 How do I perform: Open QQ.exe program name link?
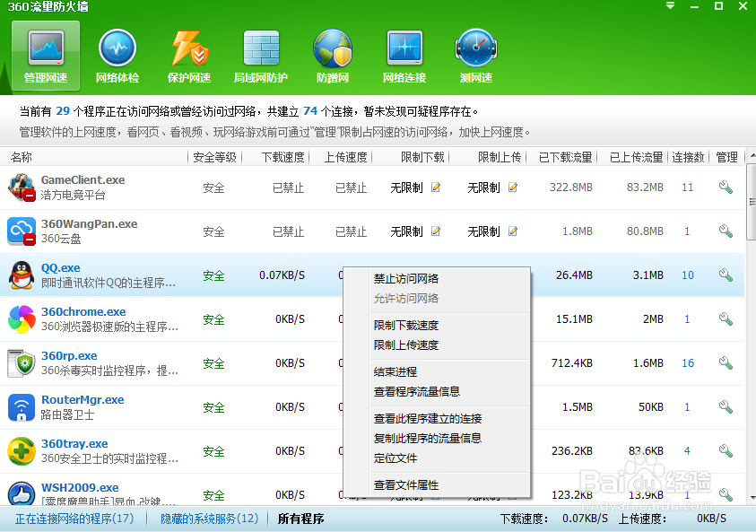point(61,267)
